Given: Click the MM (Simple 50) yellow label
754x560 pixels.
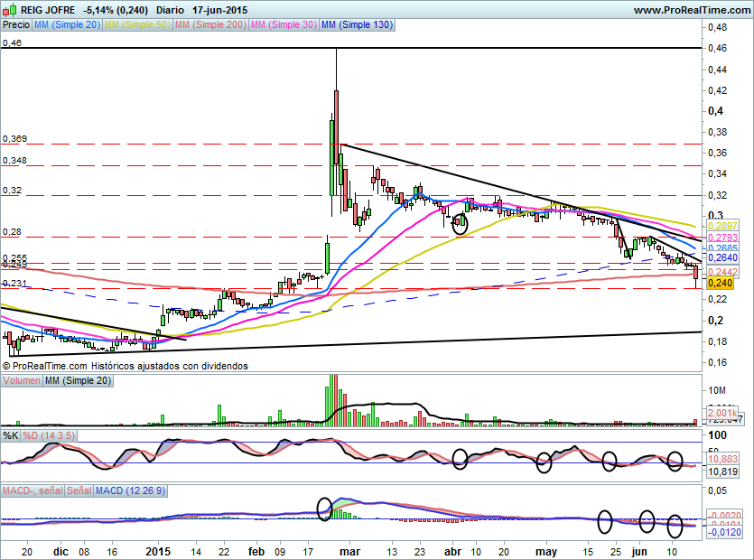Looking at the screenshot, I should click(x=137, y=25).
